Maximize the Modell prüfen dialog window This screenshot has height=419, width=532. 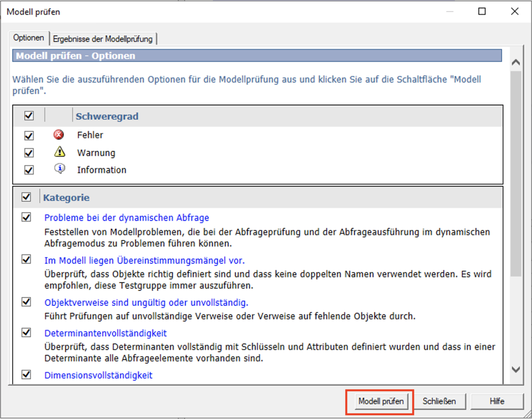pos(482,11)
